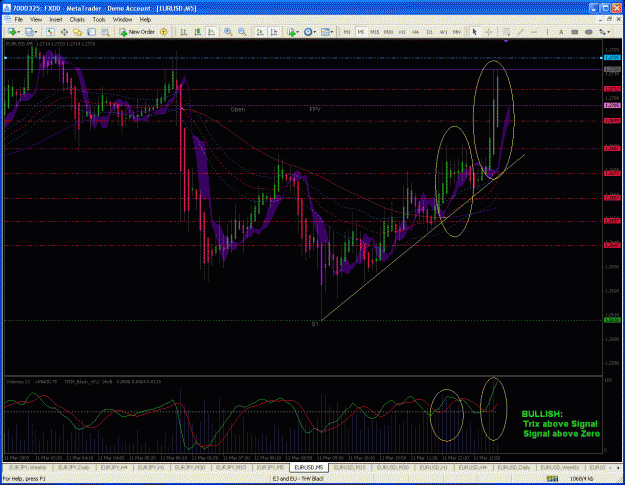Open the View menu
Image resolution: width=625 pixels, height=485 pixels.
tap(35, 19)
